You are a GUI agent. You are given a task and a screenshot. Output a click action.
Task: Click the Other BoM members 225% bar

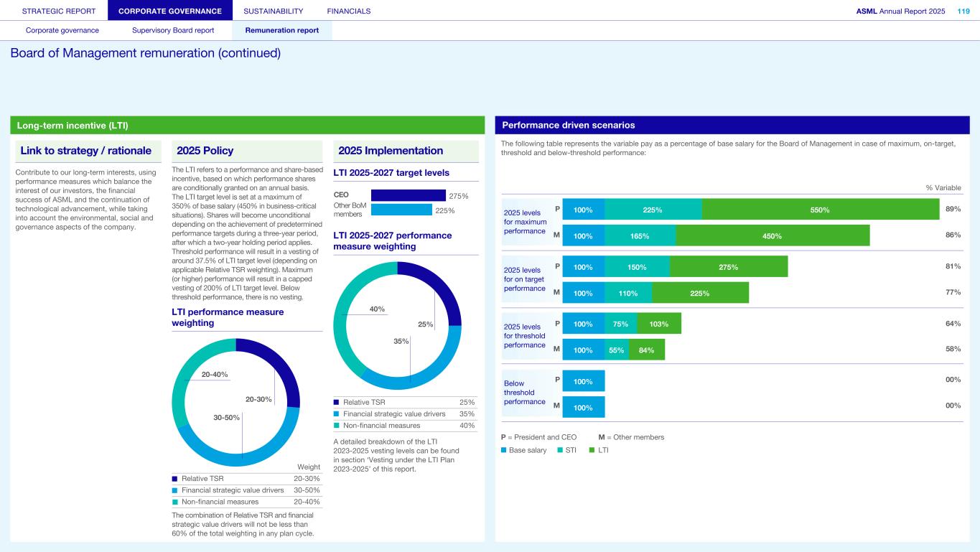coord(401,210)
